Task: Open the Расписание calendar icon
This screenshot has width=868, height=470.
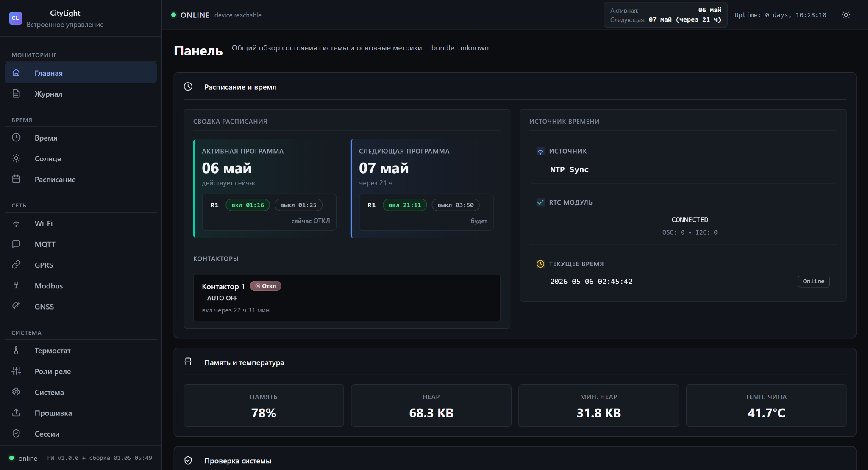Action: 16,179
